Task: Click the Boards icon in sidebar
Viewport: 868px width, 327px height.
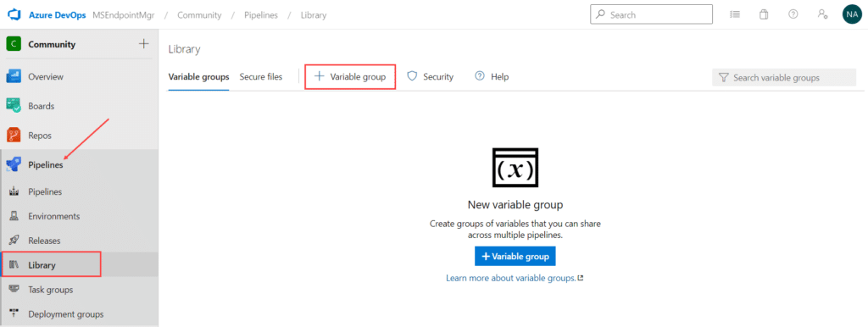Action: coord(14,106)
